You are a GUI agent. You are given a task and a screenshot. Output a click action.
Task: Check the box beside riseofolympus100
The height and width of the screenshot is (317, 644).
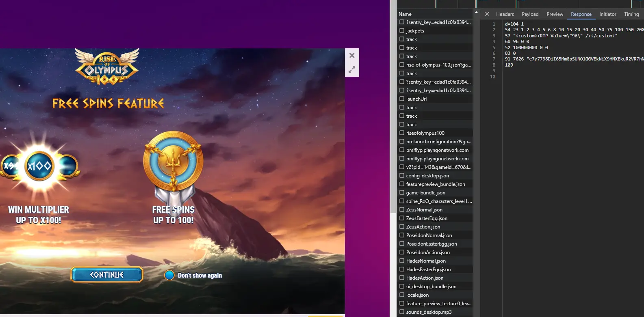402,133
